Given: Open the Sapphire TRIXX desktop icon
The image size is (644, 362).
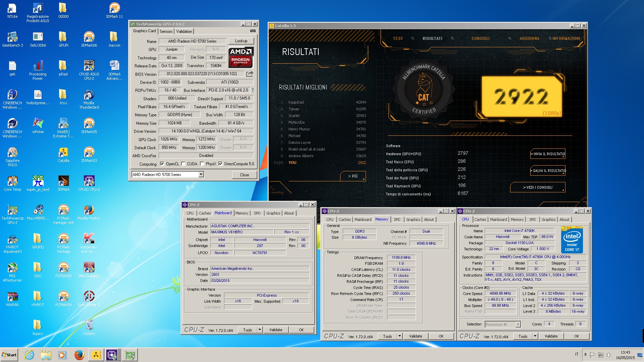Looking at the screenshot, I should pyautogui.click(x=12, y=157).
